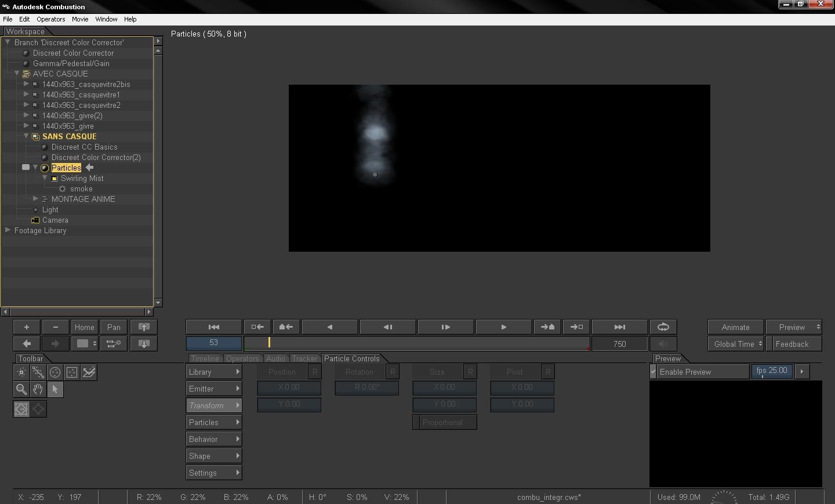Collapse the AVEC CASQUE composite
Screen dimensions: 835x504
point(17,74)
